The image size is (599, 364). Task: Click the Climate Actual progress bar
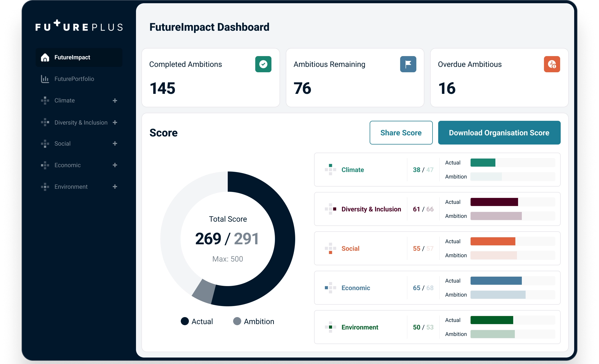483,163
